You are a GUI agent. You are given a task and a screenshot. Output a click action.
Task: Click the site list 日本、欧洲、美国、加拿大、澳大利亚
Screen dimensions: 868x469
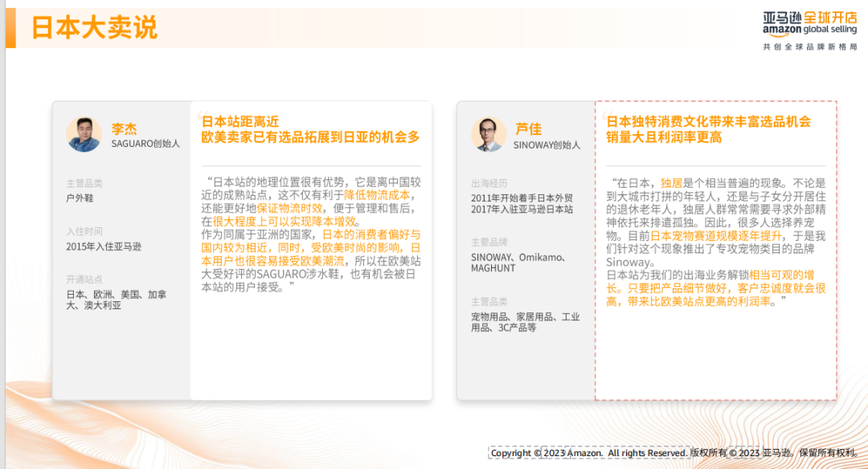pos(117,300)
